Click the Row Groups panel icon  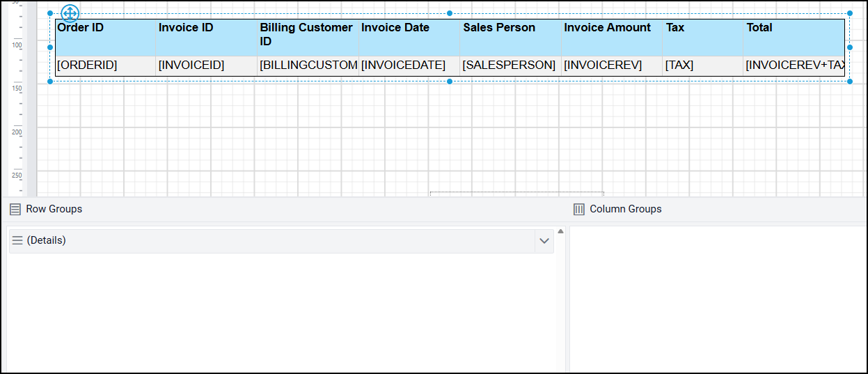click(x=15, y=209)
